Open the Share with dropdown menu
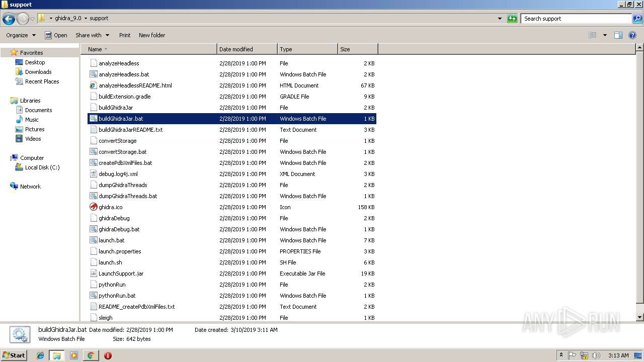Image resolution: width=644 pixels, height=362 pixels. 93,35
